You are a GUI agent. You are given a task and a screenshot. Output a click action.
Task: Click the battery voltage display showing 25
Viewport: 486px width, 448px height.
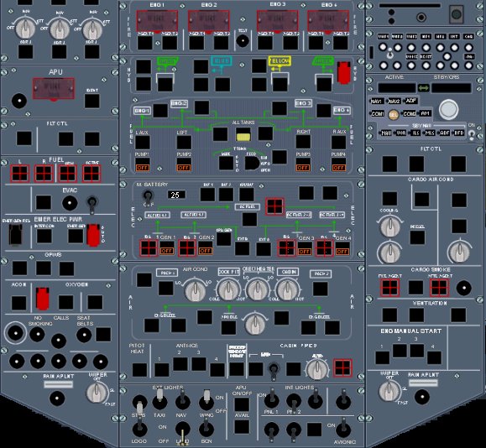coord(176,195)
